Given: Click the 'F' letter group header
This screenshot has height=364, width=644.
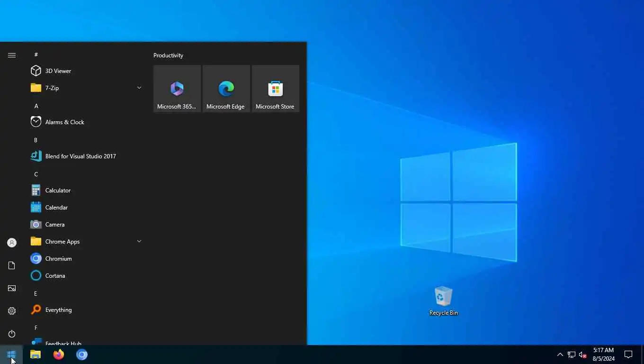Looking at the screenshot, I should [36, 328].
